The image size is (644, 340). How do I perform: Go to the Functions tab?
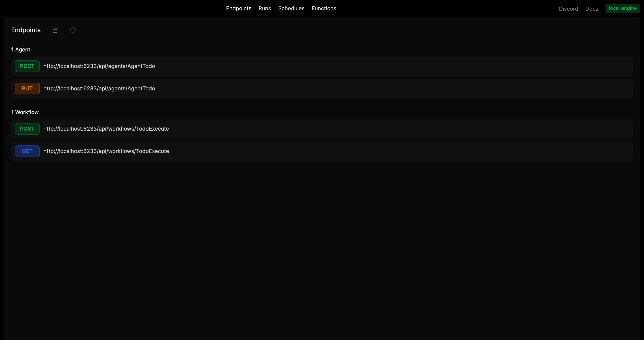click(x=324, y=8)
